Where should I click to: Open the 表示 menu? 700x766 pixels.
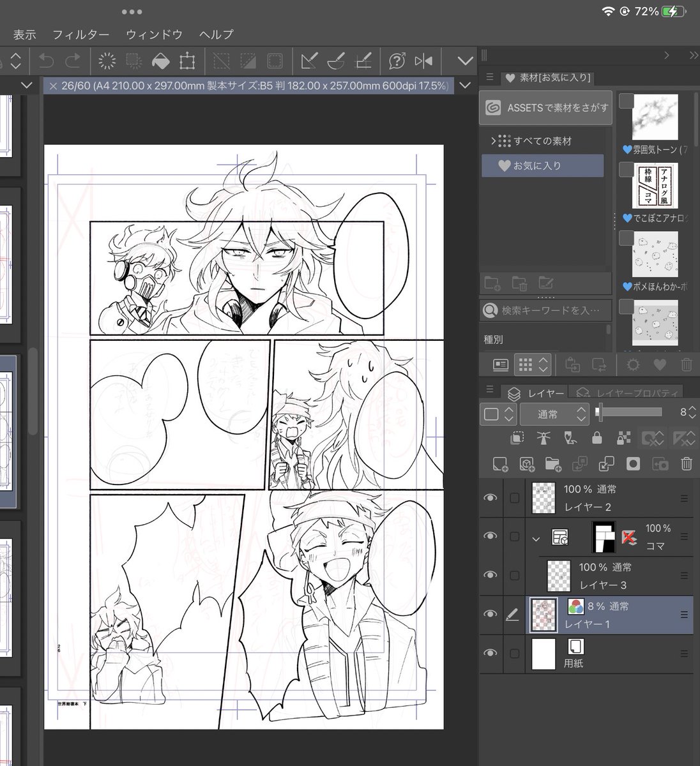24,34
